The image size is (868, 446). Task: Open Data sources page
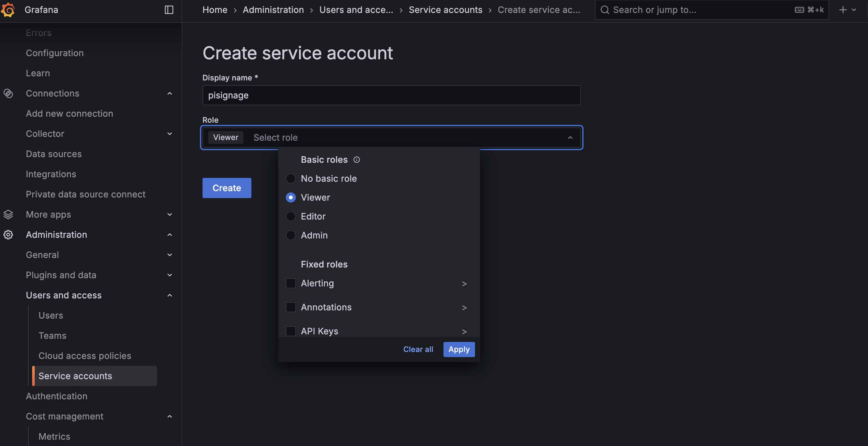(x=54, y=154)
